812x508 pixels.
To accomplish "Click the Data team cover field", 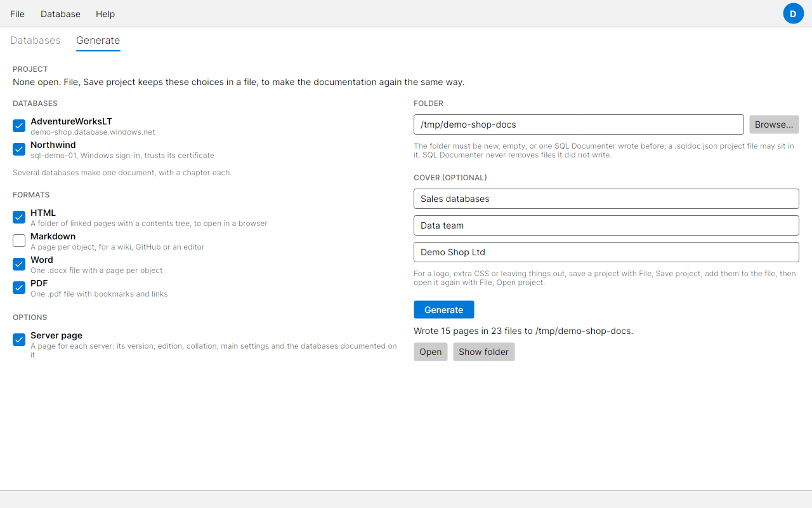I will [x=606, y=225].
